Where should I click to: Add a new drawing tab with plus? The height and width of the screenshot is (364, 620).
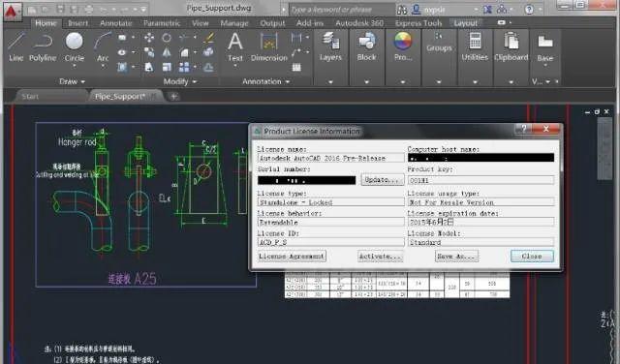[173, 96]
